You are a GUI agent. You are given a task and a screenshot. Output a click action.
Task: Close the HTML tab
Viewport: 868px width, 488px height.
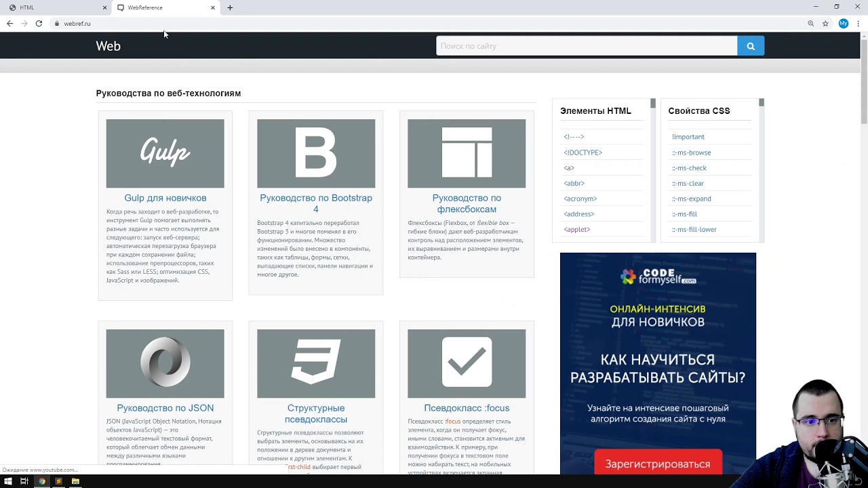[104, 7]
